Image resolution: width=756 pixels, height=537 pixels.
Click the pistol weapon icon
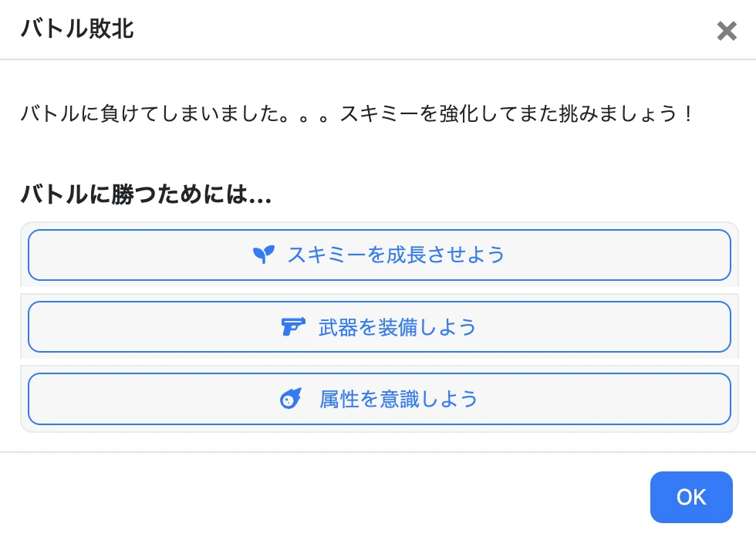point(293,326)
